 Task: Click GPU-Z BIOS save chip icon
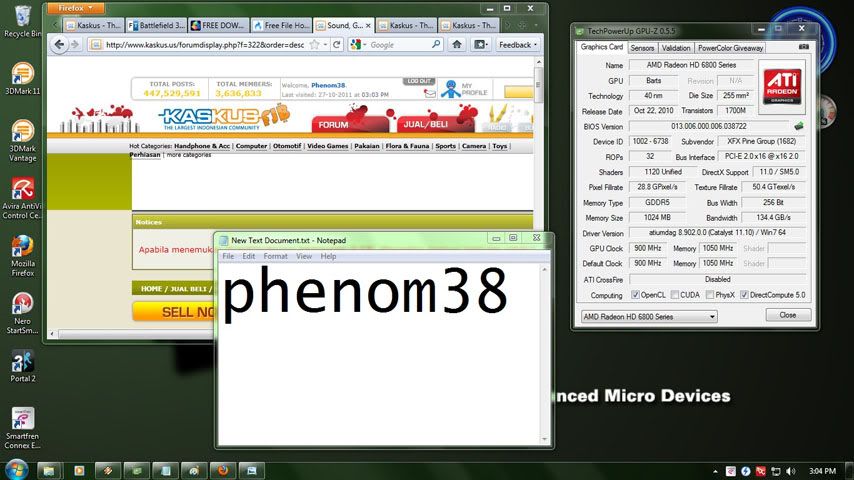pos(799,126)
